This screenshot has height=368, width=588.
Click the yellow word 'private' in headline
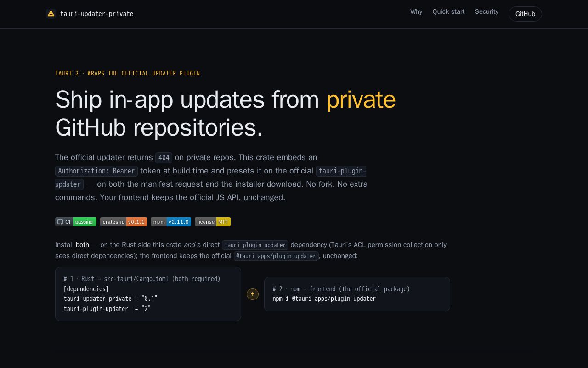[361, 99]
